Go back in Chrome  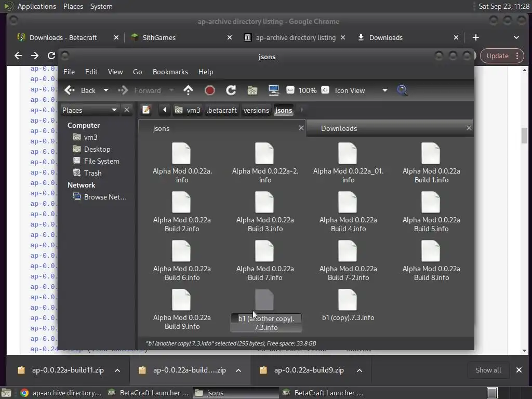pyautogui.click(x=18, y=56)
